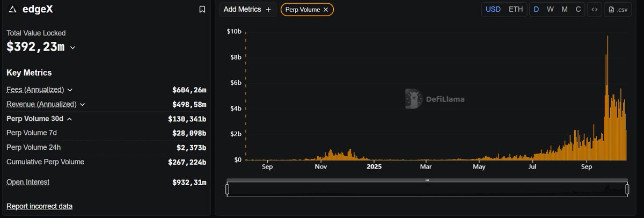
Task: Remove the Perp Volume metric chip
Action: point(326,10)
